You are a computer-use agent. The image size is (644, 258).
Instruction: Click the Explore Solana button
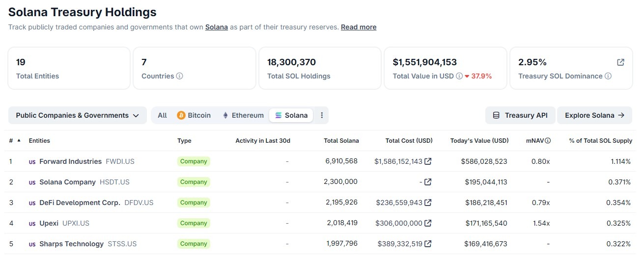[594, 115]
